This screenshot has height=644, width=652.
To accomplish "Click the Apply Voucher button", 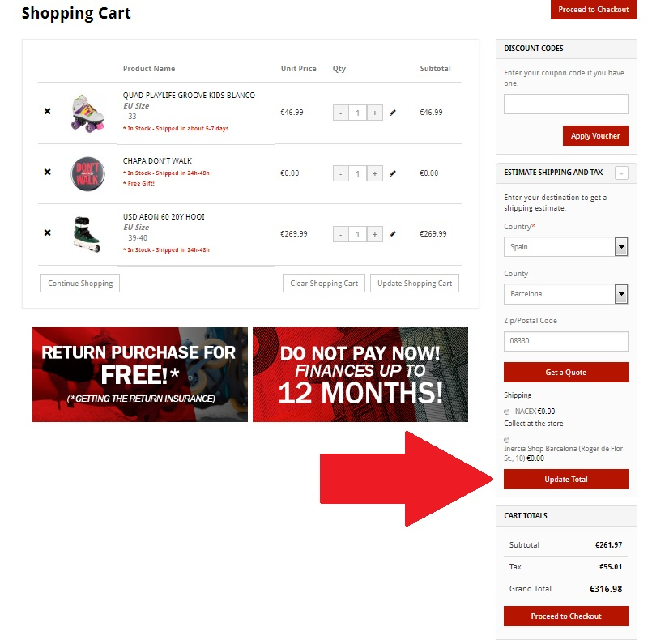I will [595, 135].
